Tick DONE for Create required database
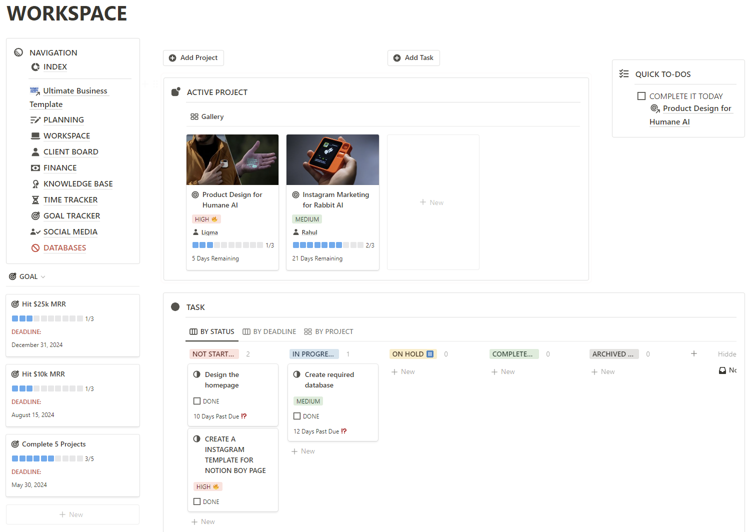Viewport: 756px width, 532px height. click(297, 416)
